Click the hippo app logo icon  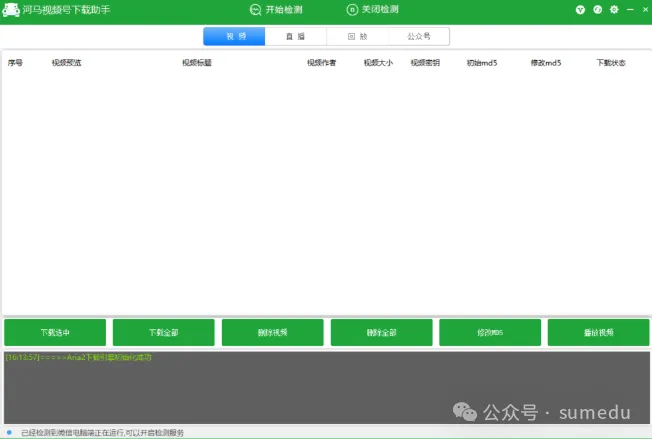point(11,10)
